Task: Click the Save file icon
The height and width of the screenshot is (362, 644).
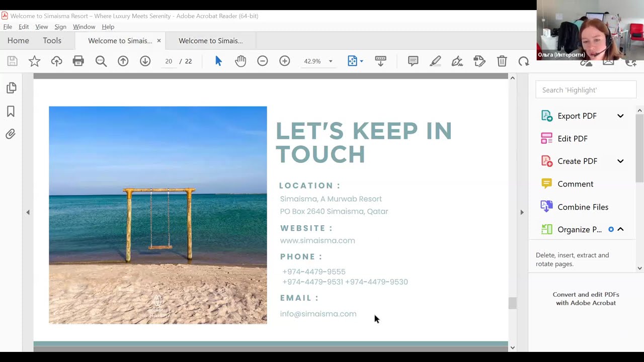Action: (x=13, y=61)
